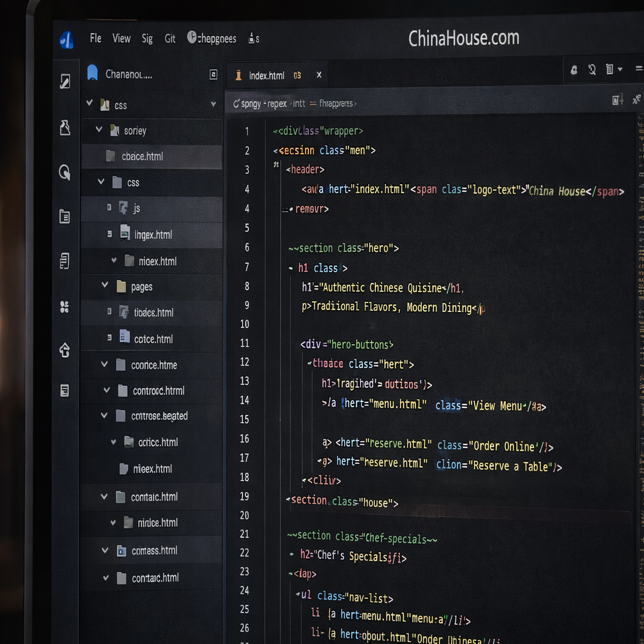Close the index.html tab
This screenshot has height=644, width=644.
319,75
